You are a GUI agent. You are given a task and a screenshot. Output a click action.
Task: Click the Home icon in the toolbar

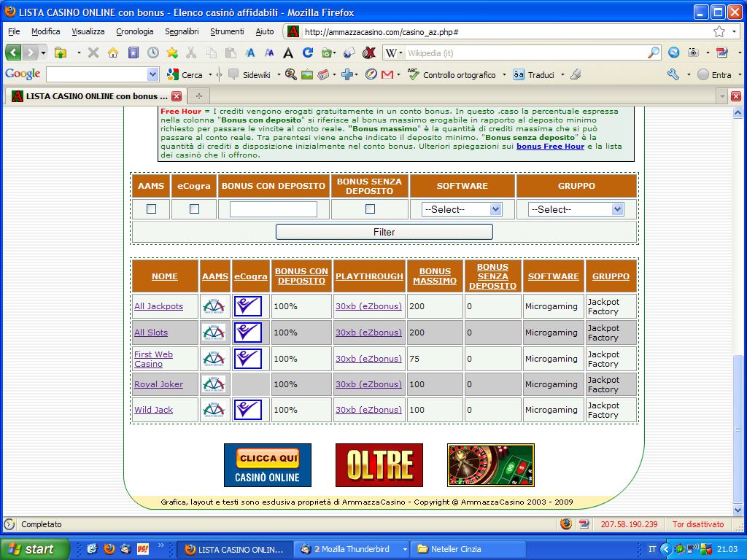coord(113,52)
